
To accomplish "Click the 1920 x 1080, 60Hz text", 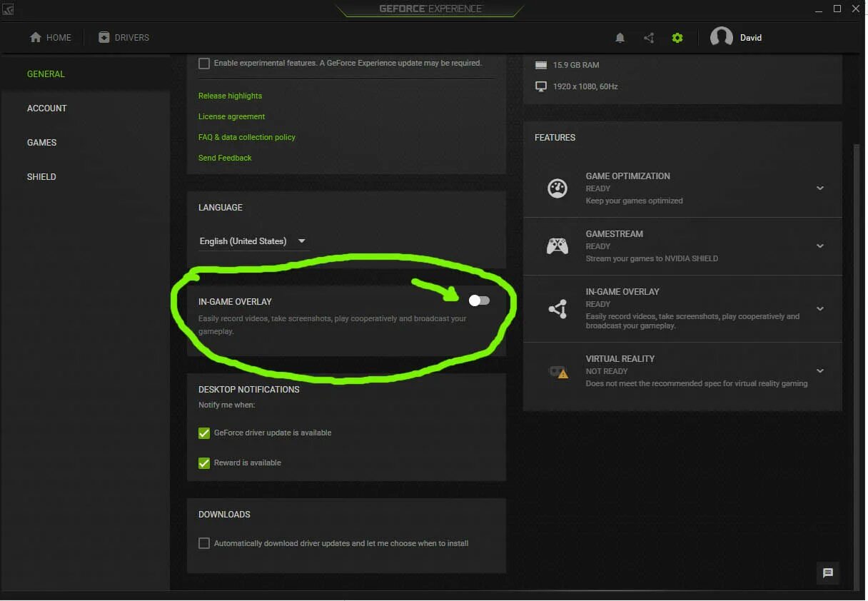I will 585,86.
